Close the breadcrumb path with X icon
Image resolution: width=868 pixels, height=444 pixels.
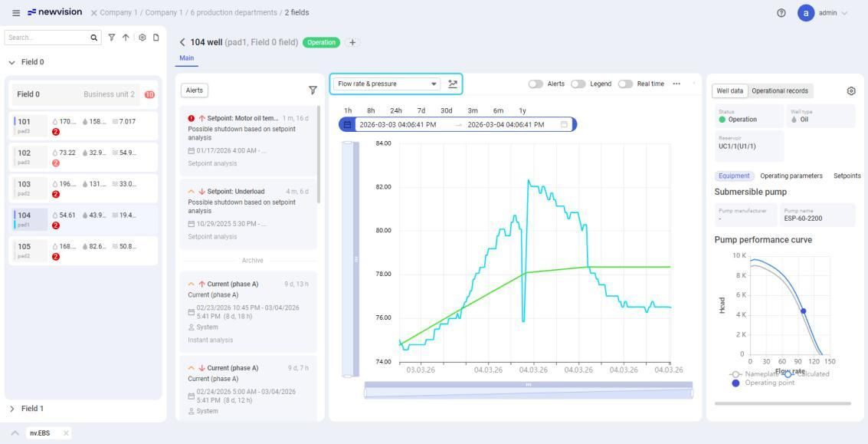click(93, 13)
